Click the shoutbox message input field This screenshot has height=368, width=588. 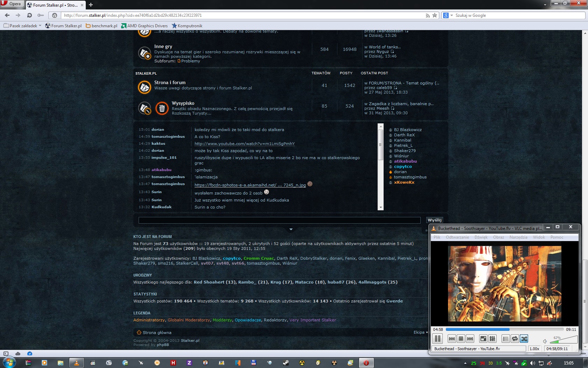(x=279, y=220)
